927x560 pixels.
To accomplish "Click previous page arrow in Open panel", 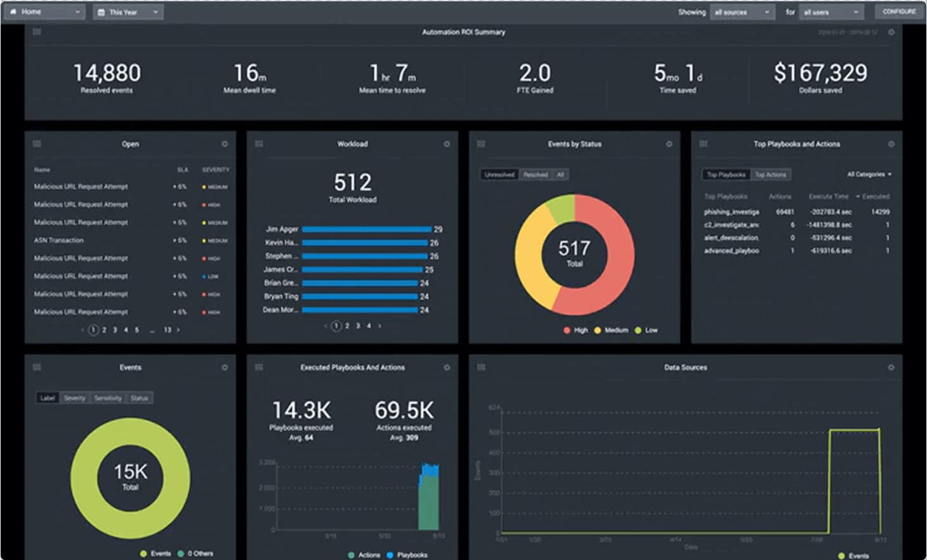I will coord(83,330).
